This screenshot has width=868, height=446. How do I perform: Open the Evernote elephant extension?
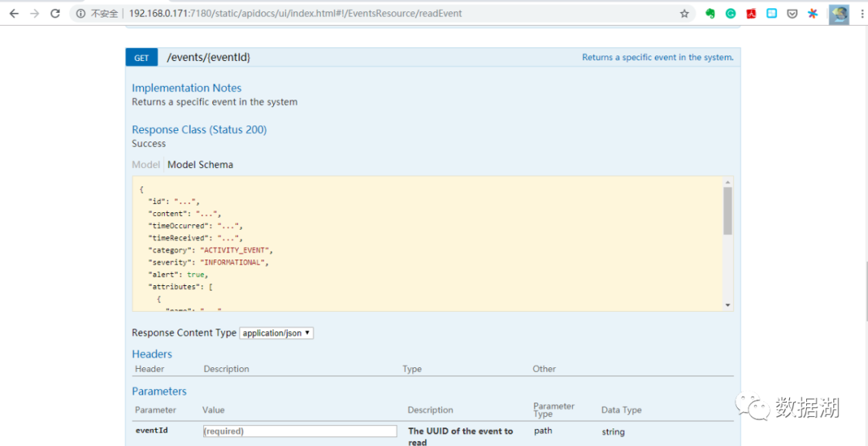(710, 14)
